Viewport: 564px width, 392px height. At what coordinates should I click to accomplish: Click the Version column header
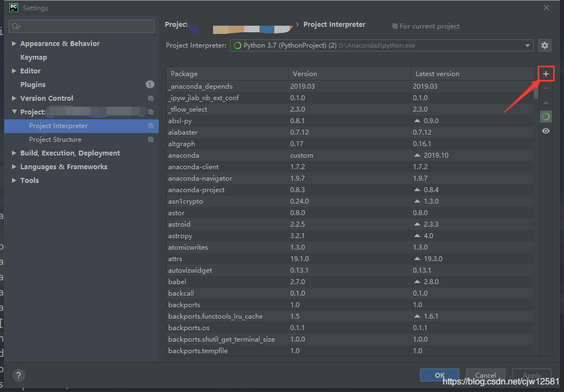[349, 74]
